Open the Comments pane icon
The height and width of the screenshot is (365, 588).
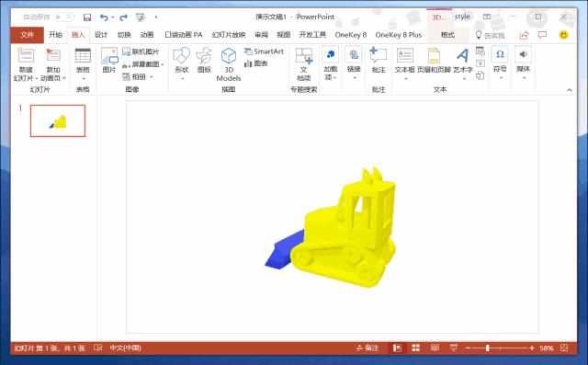542,35
